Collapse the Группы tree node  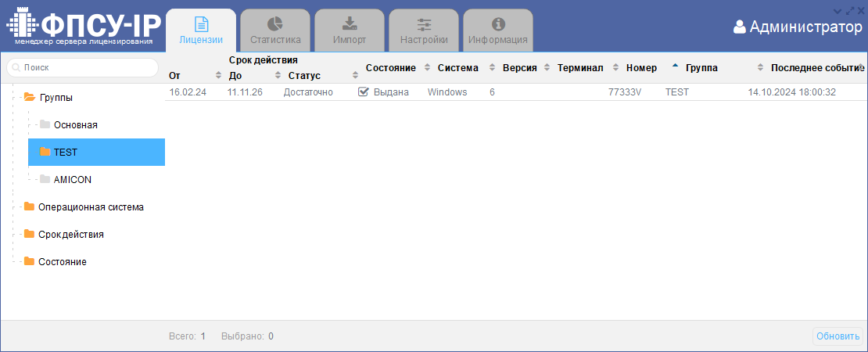click(x=30, y=98)
